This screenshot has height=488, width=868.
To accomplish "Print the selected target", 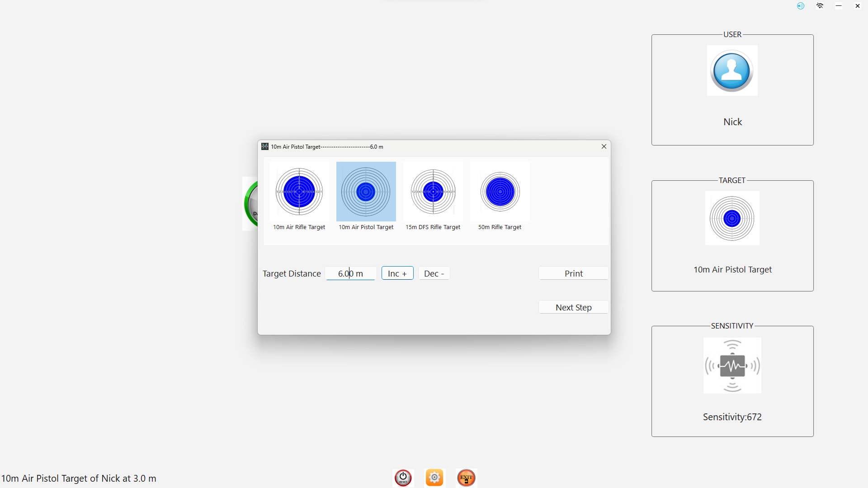I will 573,273.
